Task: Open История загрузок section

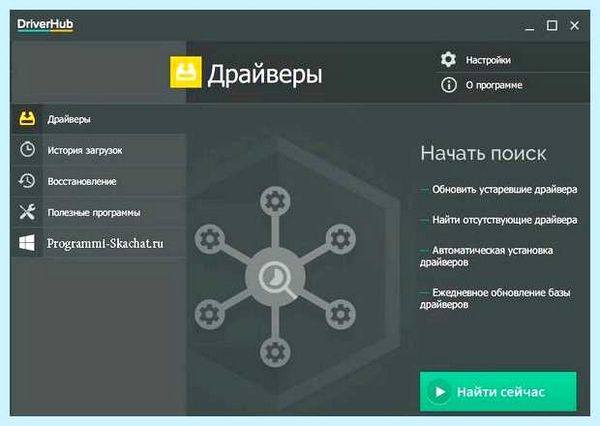Action: pyautogui.click(x=99, y=150)
